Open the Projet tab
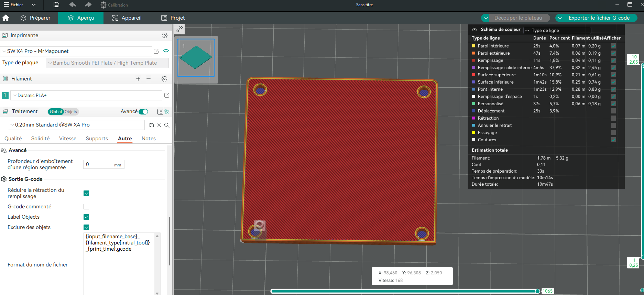The width and height of the screenshot is (644, 295). click(x=173, y=18)
